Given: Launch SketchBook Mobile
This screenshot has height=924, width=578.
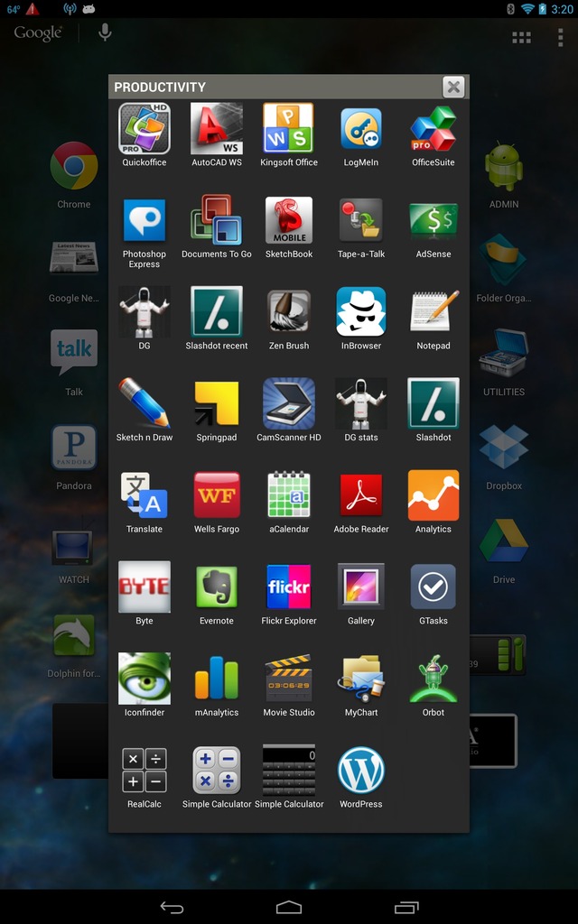Looking at the screenshot, I should 289,220.
